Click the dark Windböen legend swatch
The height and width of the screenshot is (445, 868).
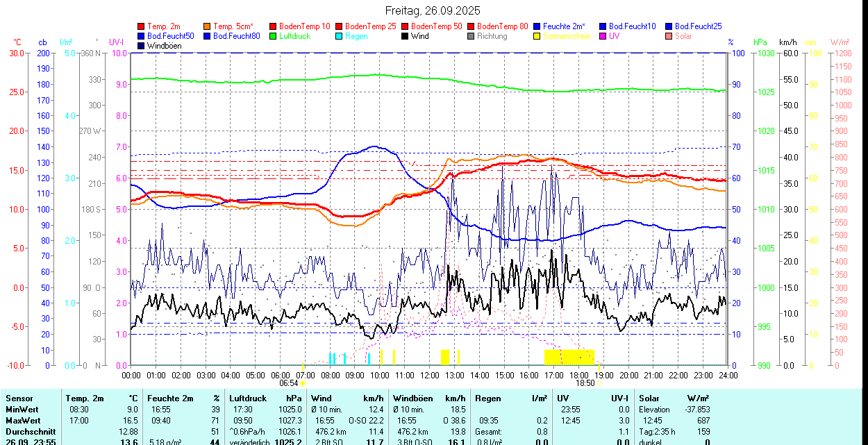click(142, 46)
